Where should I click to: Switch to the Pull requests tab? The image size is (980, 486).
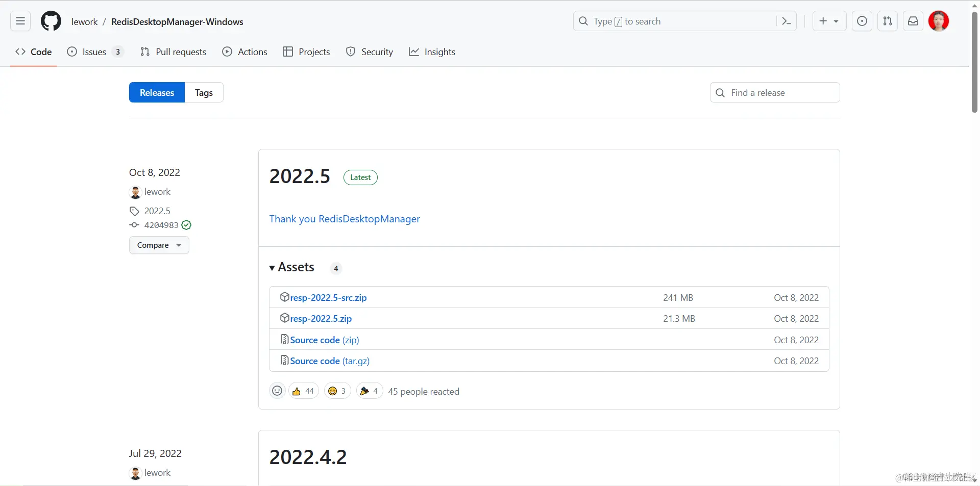tap(173, 52)
